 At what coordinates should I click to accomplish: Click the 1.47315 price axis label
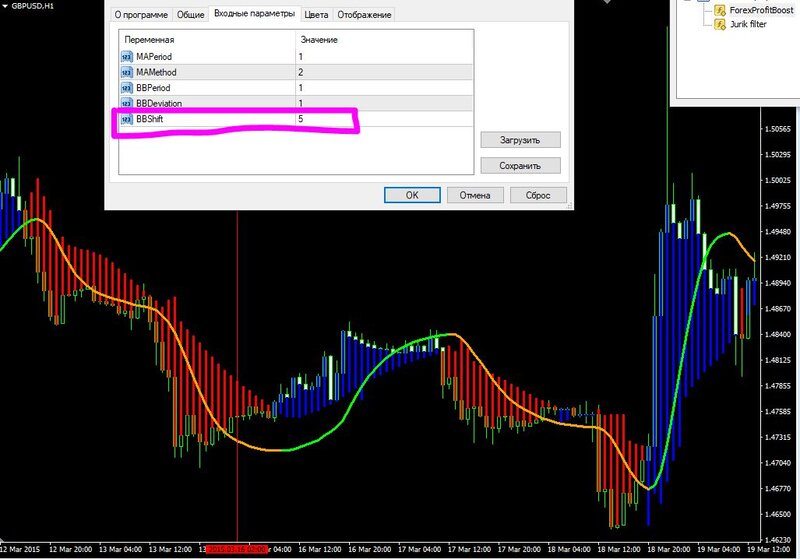point(779,437)
